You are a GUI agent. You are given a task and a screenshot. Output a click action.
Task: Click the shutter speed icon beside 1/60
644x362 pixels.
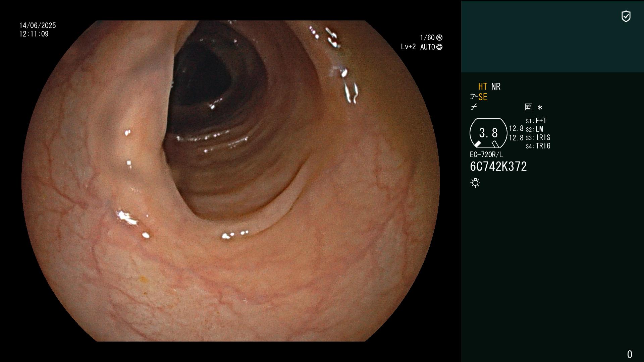tap(439, 38)
